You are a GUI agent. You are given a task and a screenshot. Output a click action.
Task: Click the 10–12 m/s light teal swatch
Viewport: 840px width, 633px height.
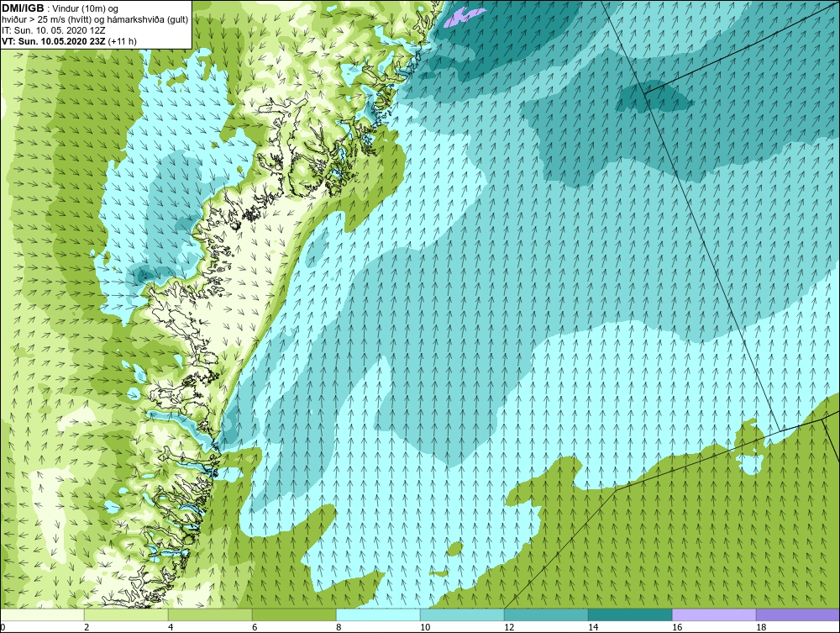click(462, 615)
